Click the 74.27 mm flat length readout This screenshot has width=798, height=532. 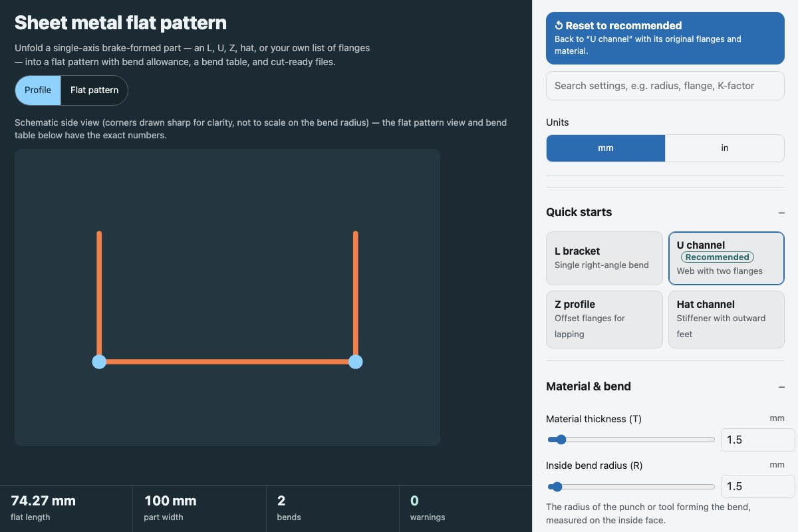point(66,509)
